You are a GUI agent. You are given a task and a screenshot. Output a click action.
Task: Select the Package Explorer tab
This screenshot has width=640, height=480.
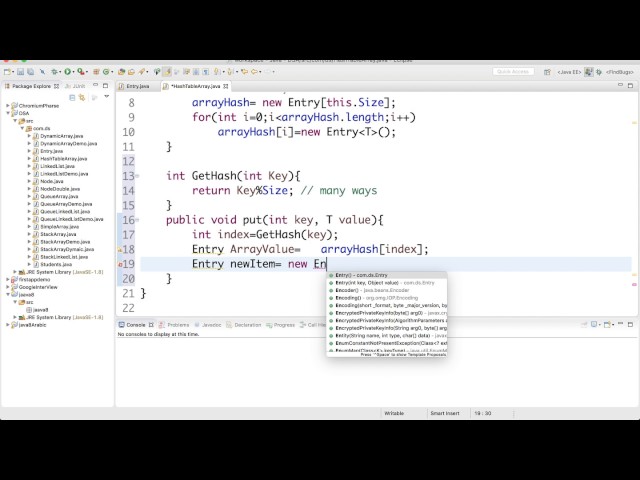(32, 86)
